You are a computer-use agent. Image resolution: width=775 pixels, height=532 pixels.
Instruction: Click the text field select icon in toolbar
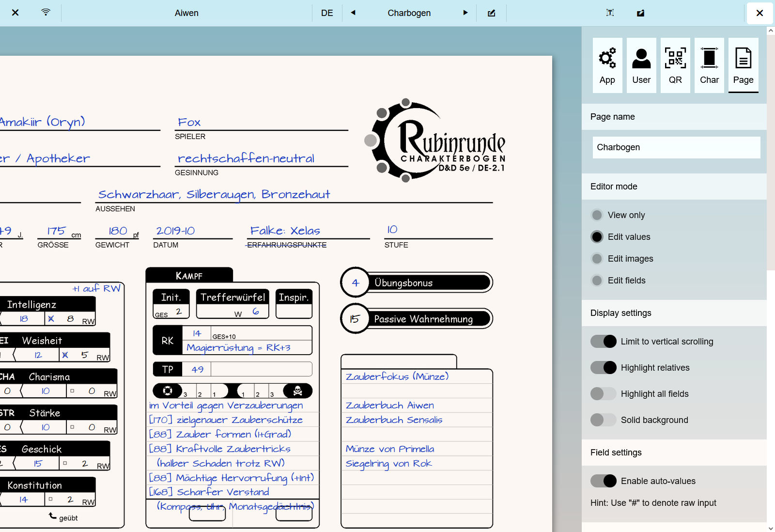click(610, 13)
